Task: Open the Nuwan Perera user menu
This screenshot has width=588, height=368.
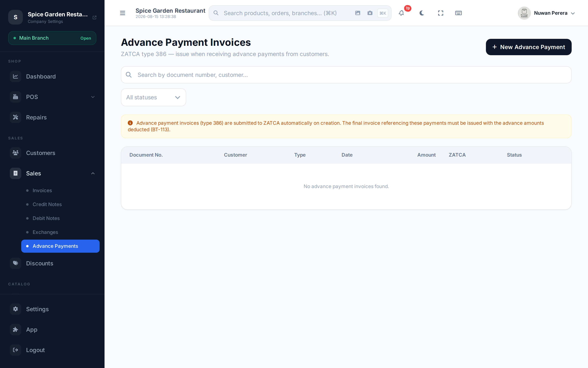Action: (547, 13)
